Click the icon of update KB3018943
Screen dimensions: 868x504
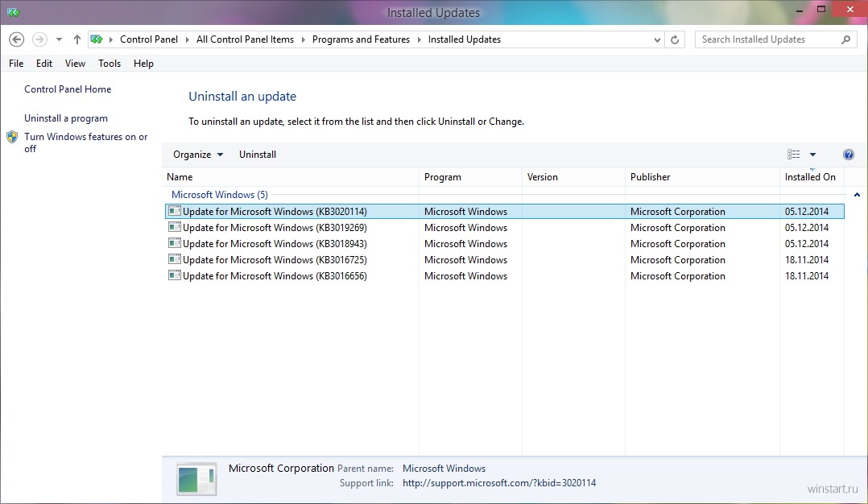(175, 243)
